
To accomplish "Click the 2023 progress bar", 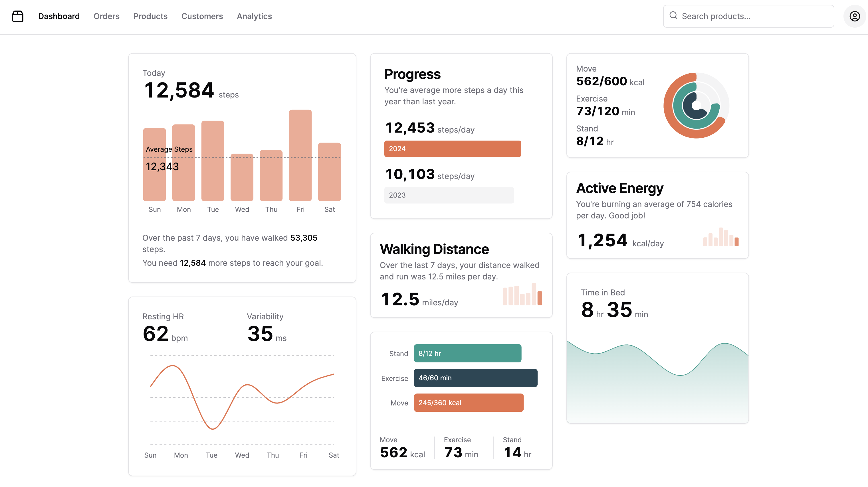I will [x=449, y=195].
